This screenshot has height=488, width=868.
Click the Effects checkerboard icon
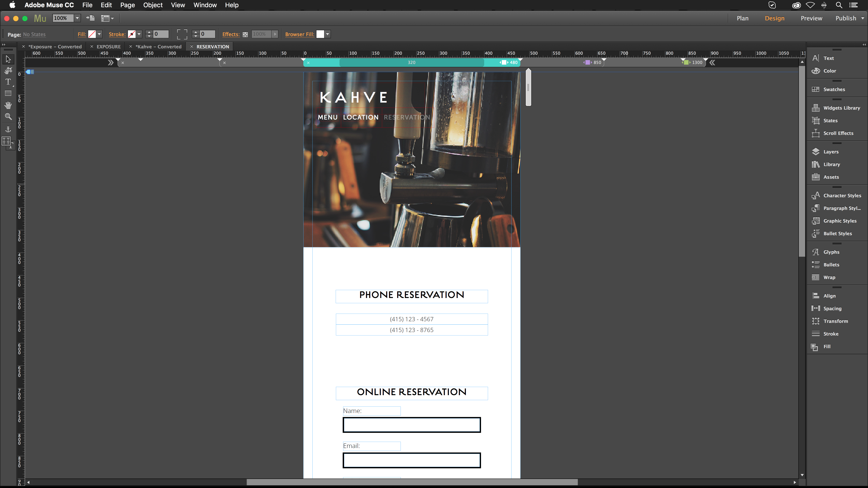tap(245, 34)
